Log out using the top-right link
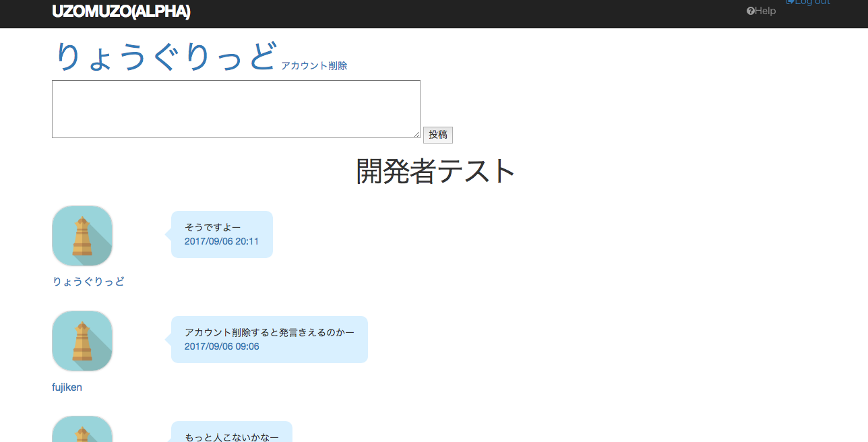This screenshot has width=868, height=442. click(808, 3)
